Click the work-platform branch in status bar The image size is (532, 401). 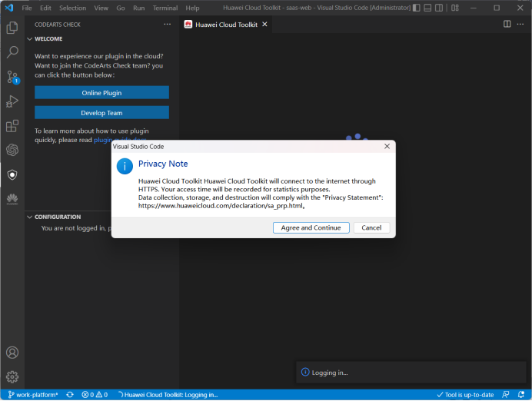pyautogui.click(x=33, y=395)
